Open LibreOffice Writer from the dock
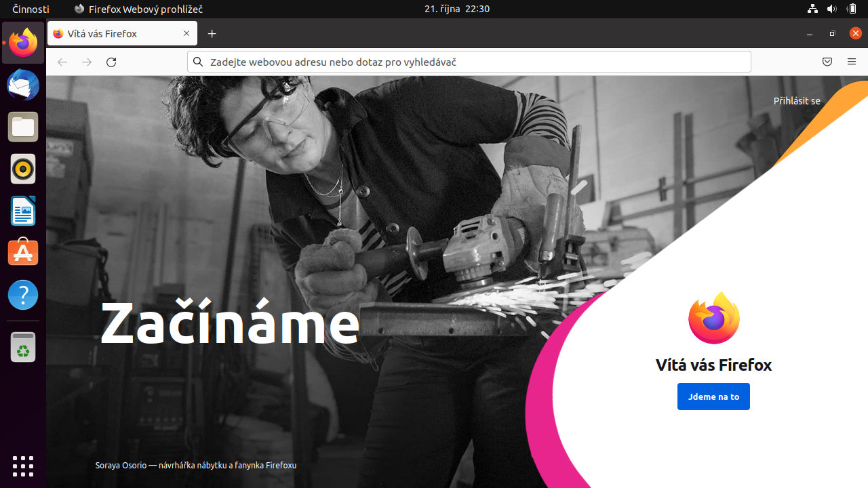The width and height of the screenshot is (868, 488). tap(23, 211)
